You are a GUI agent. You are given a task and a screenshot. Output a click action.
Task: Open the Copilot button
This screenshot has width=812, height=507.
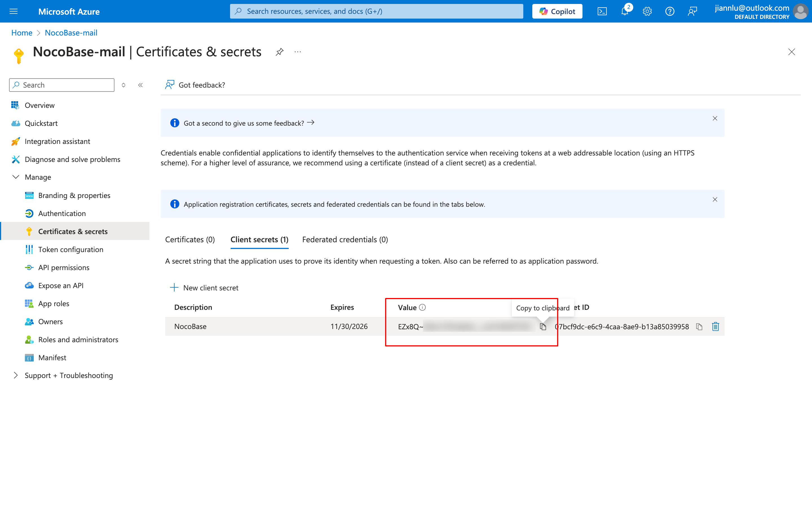(557, 11)
